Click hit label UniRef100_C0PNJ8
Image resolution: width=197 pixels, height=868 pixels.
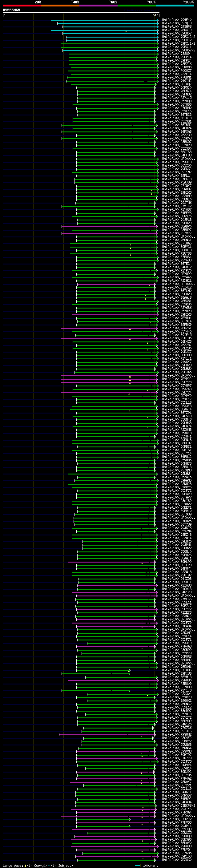pos(177,440)
